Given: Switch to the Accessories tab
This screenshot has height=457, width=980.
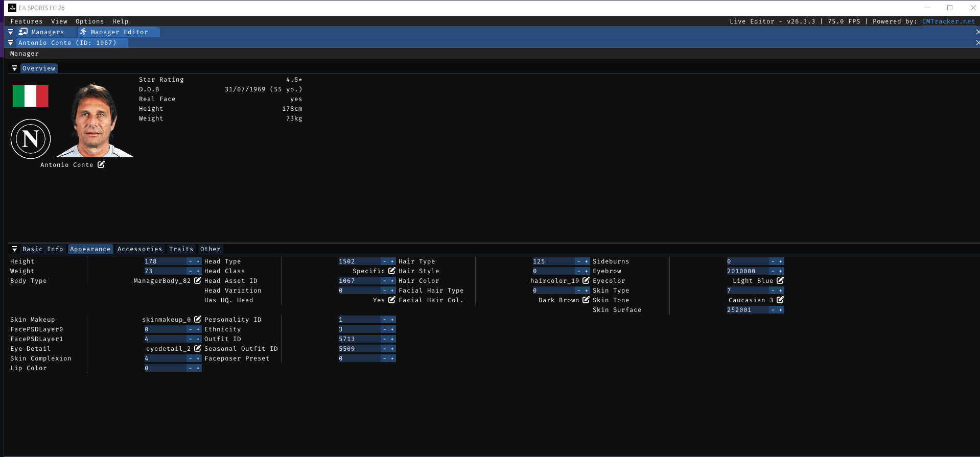Looking at the screenshot, I should 140,249.
